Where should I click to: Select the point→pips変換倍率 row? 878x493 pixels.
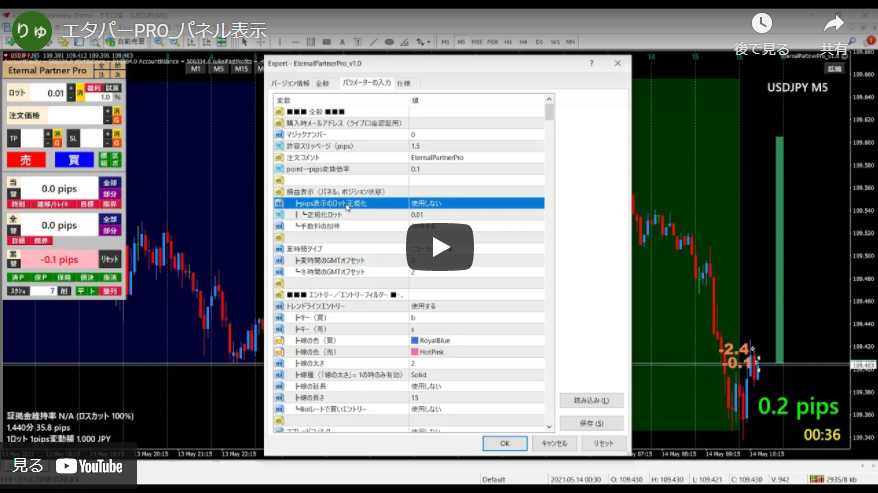(x=409, y=169)
